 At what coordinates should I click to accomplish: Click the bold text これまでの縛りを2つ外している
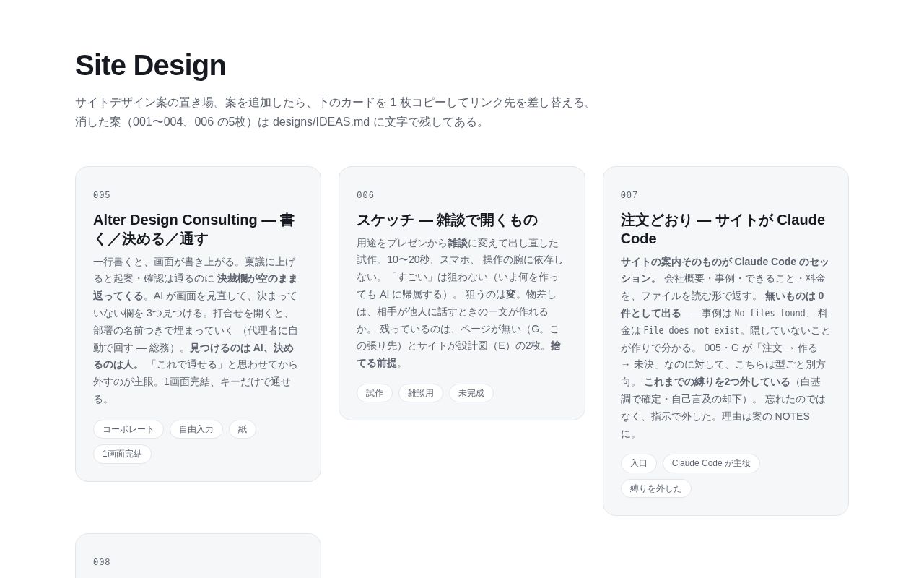[x=717, y=381]
